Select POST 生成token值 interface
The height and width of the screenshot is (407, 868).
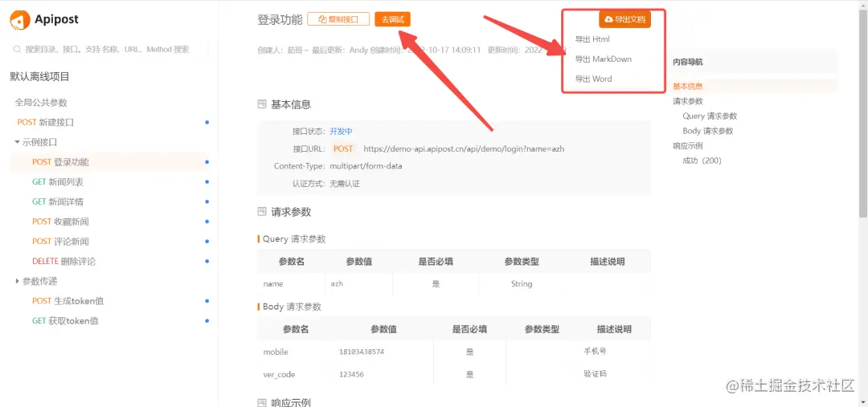point(68,301)
